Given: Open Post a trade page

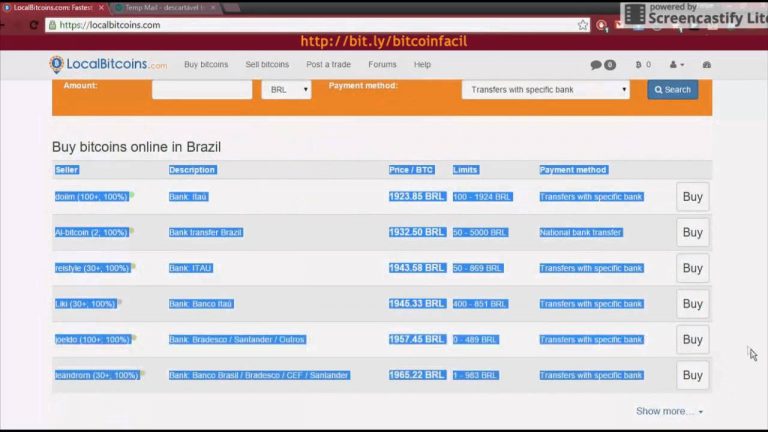Looking at the screenshot, I should point(329,65).
